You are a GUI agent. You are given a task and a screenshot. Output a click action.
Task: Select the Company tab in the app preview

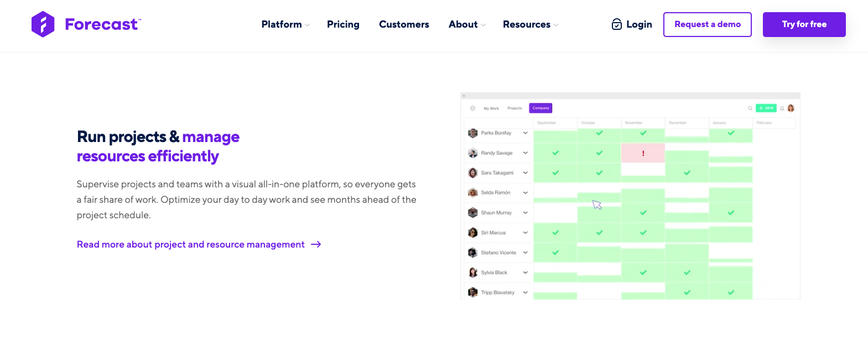click(540, 108)
